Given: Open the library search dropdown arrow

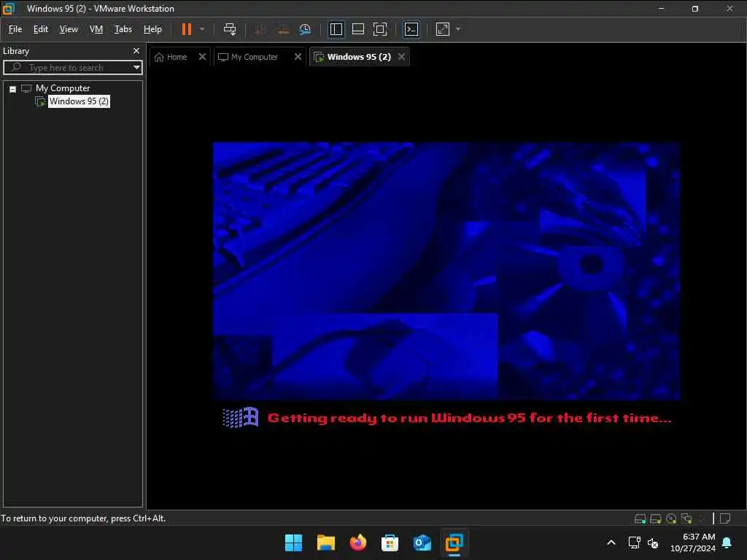Looking at the screenshot, I should [x=136, y=67].
